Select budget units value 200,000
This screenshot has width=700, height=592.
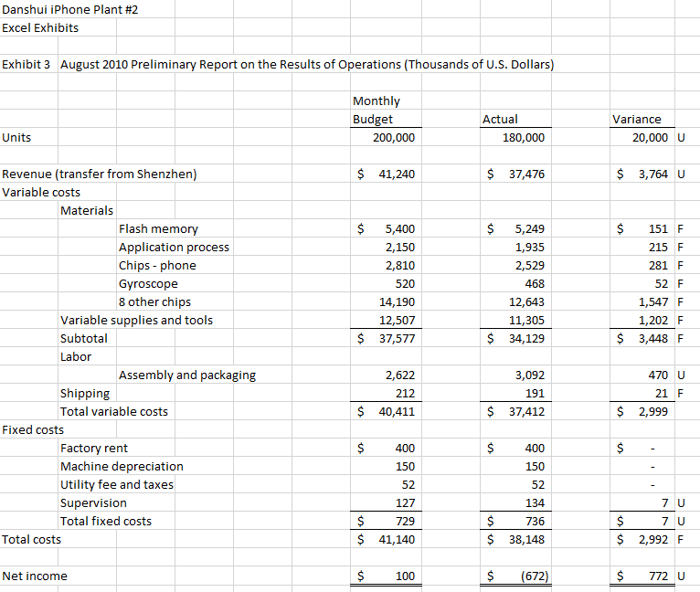(394, 138)
